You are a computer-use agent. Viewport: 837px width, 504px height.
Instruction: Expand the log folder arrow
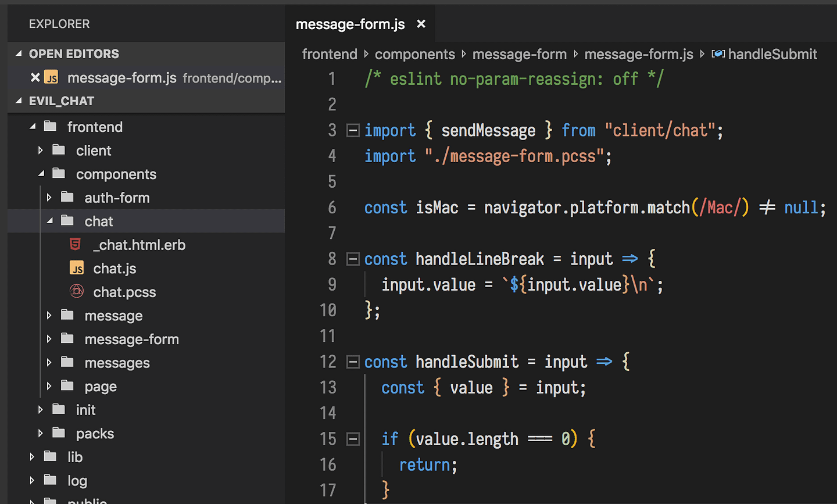pyautogui.click(x=33, y=480)
